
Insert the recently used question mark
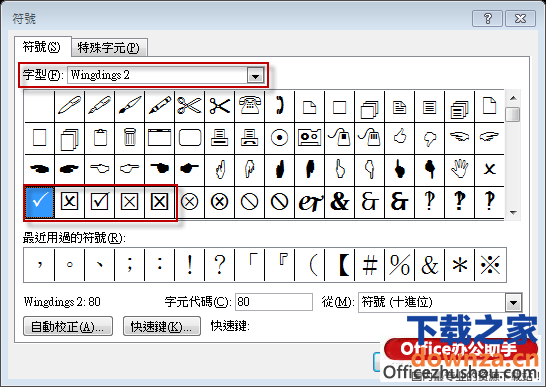219,265
